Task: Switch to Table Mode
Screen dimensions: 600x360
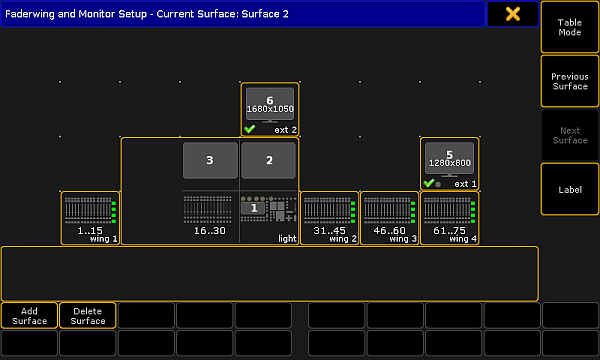Action: tap(570, 27)
